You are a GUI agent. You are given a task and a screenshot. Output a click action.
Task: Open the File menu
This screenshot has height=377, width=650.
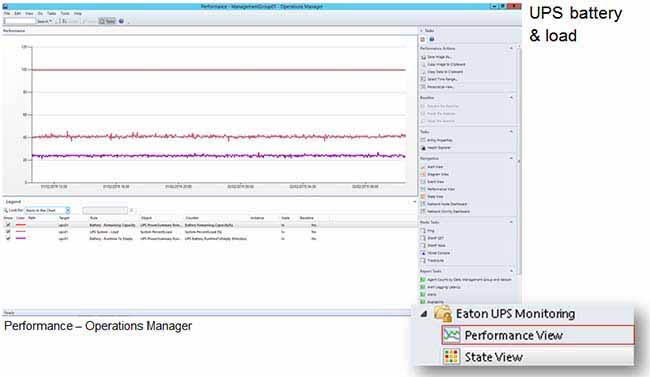(x=7, y=14)
